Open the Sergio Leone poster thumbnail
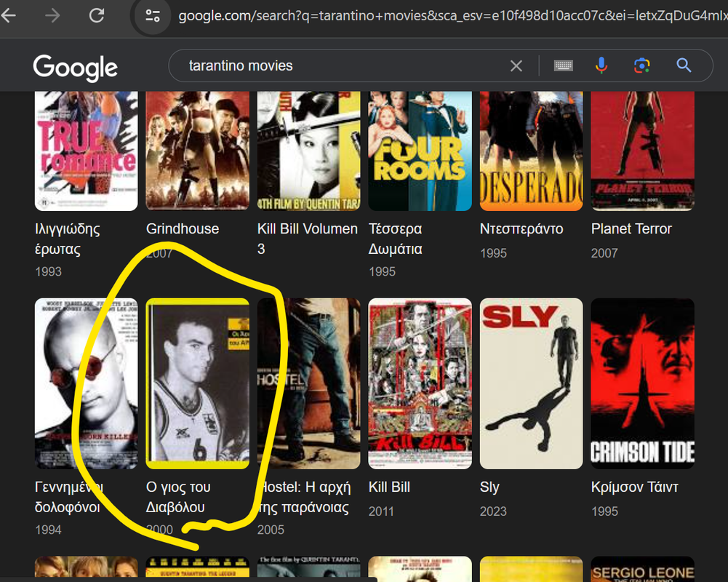The width and height of the screenshot is (728, 582). tap(643, 568)
